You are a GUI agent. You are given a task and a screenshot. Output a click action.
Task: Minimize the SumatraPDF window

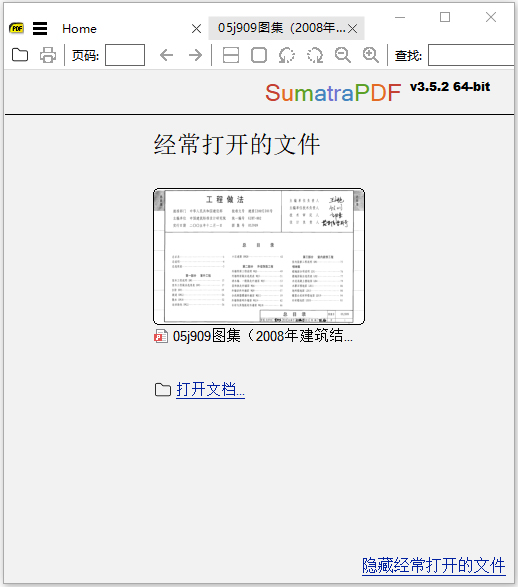[x=400, y=17]
